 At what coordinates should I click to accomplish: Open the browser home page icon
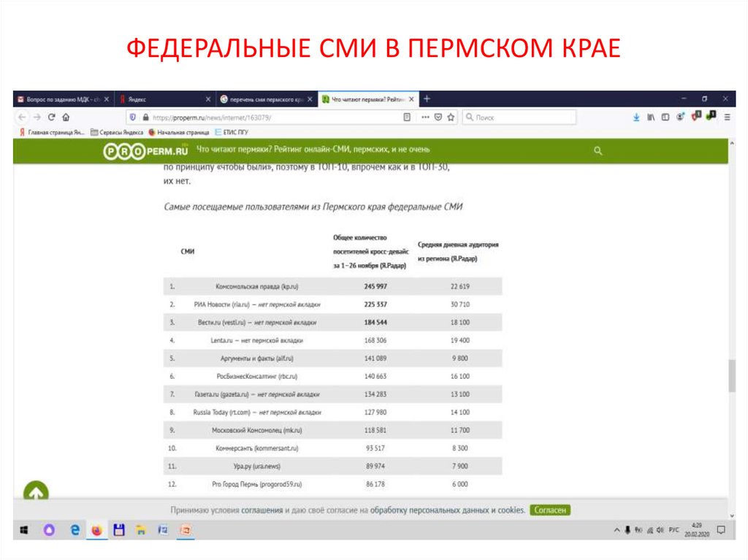(x=66, y=117)
